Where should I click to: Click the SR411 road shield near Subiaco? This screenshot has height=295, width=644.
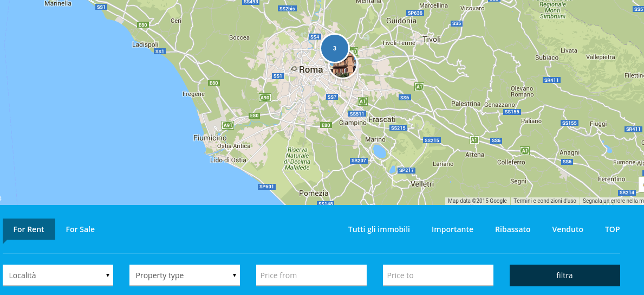click(x=551, y=80)
